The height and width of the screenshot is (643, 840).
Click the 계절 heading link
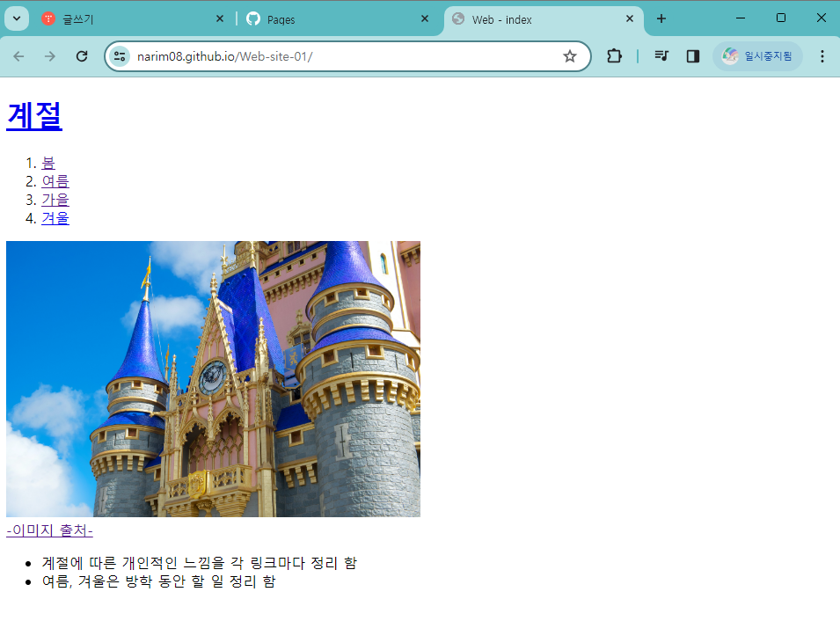click(34, 116)
